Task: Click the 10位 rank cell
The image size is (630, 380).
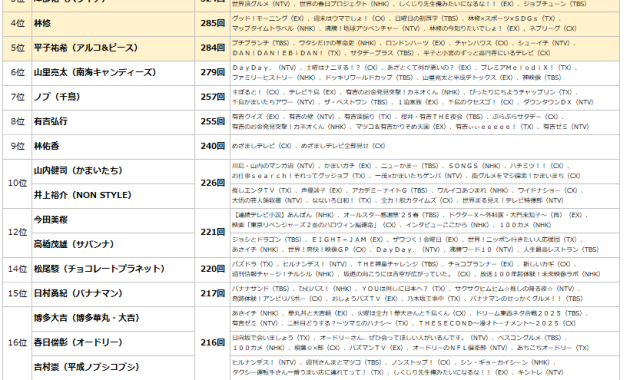Action: (x=17, y=183)
